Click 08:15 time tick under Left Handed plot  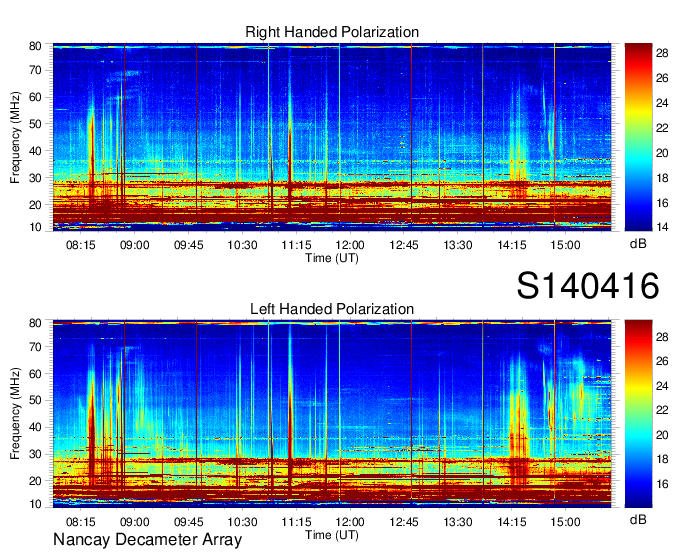coord(81,522)
